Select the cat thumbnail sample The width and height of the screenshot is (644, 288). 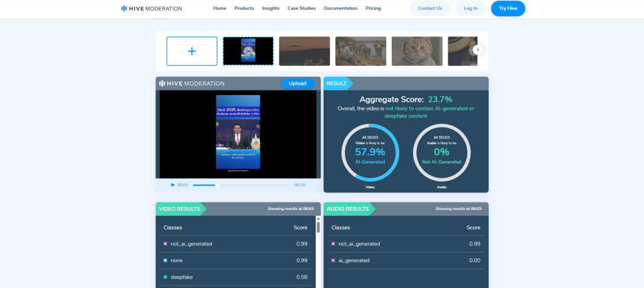pyautogui.click(x=416, y=51)
